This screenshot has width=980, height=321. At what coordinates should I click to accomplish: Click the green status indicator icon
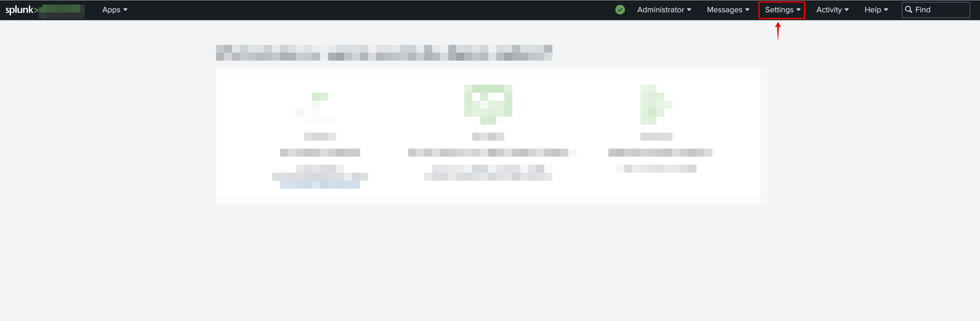coord(620,9)
